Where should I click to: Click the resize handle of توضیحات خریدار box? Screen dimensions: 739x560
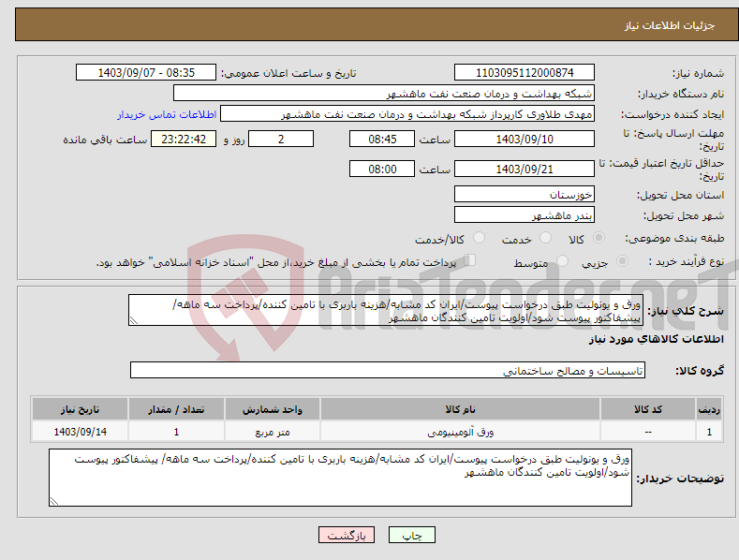[x=54, y=501]
